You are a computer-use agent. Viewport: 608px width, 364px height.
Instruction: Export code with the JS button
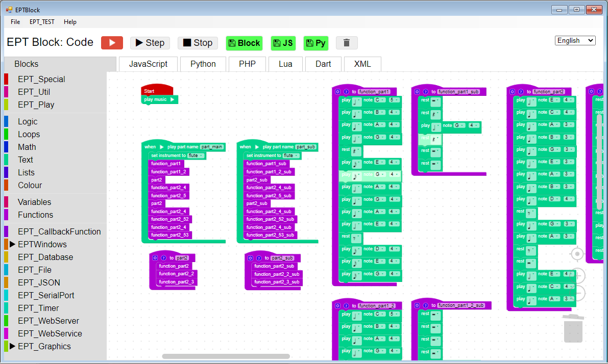[283, 43]
